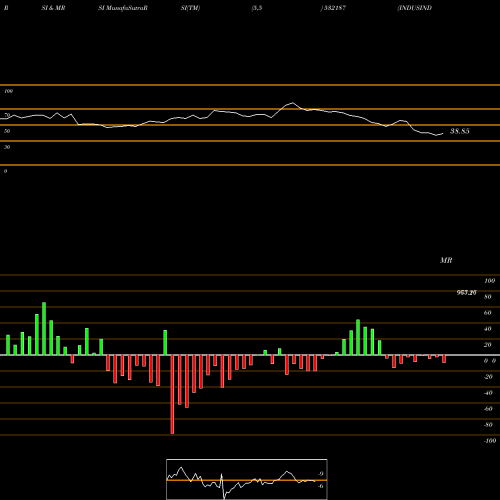Click the 30 level label on RSI
Viewport: 500px width, 500px height.
[x=7, y=147]
